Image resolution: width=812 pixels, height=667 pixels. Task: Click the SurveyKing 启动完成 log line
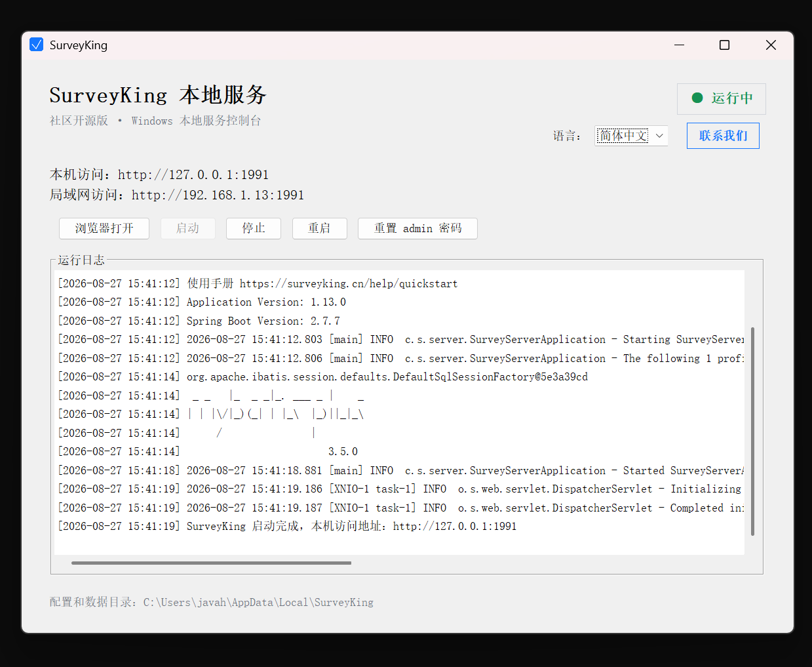click(x=287, y=526)
